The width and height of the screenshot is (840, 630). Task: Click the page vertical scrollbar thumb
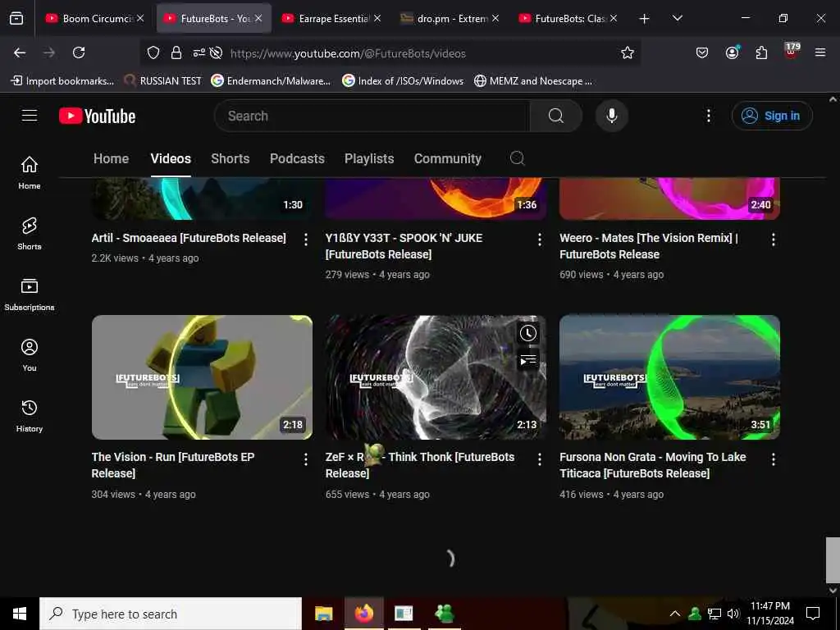point(833,559)
